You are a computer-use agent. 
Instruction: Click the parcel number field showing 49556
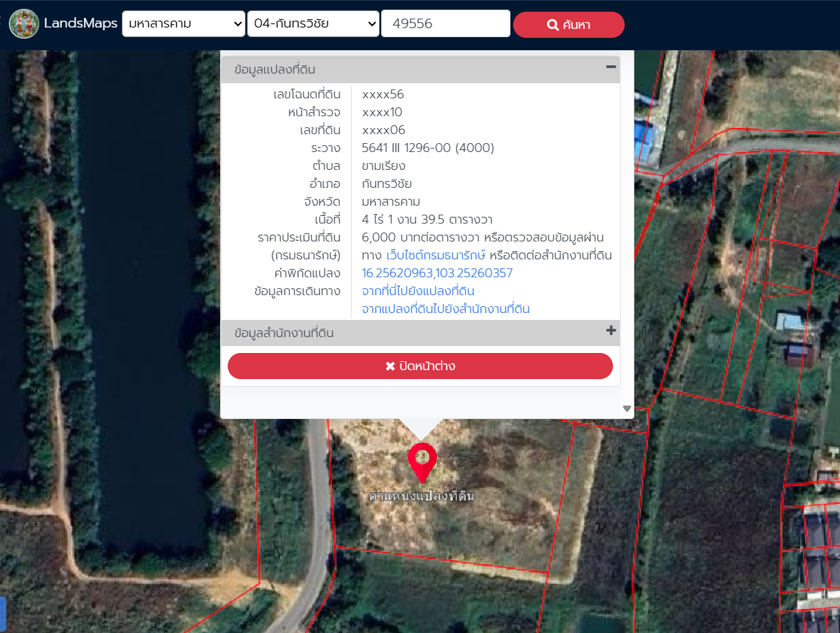pos(445,25)
